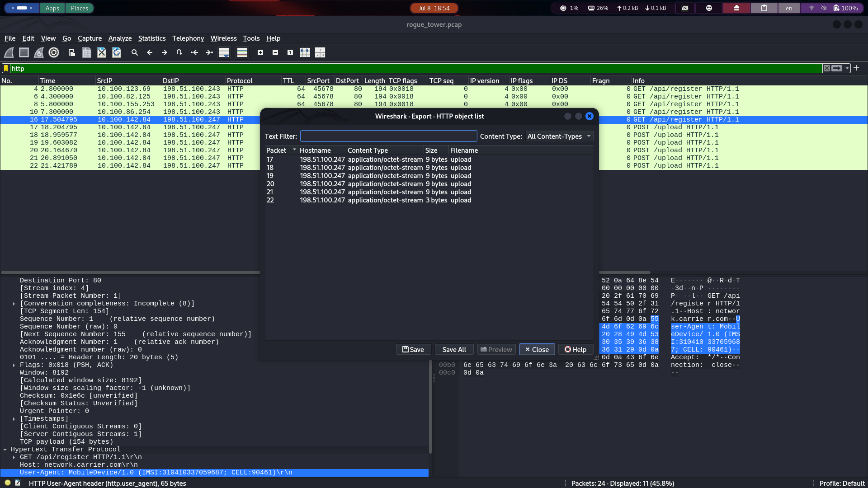Click the reload capture file icon

[x=117, y=52]
